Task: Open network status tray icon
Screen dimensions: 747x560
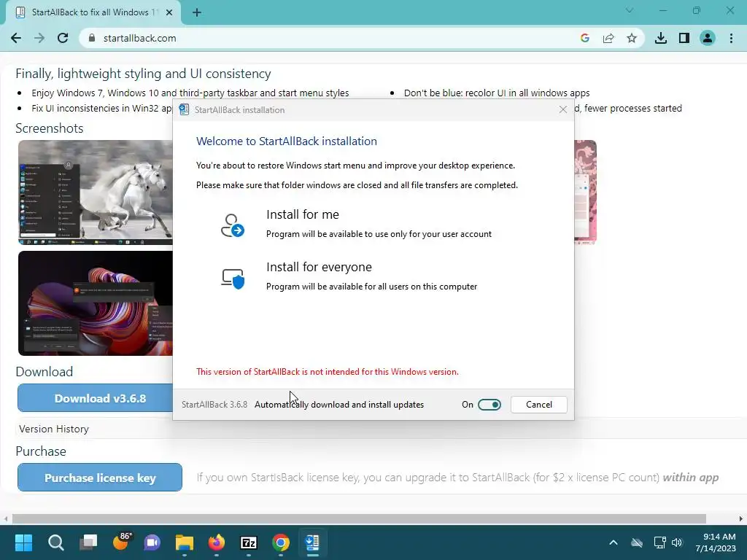Action: point(659,542)
